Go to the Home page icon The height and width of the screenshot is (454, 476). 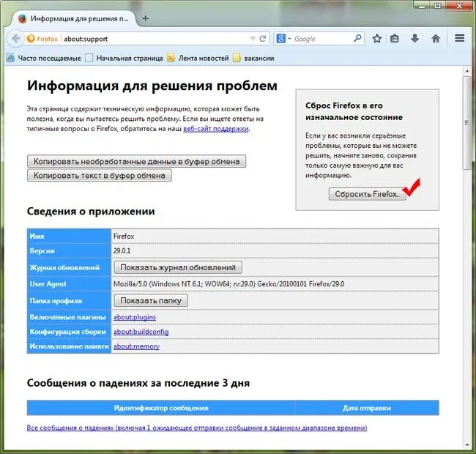(x=436, y=39)
